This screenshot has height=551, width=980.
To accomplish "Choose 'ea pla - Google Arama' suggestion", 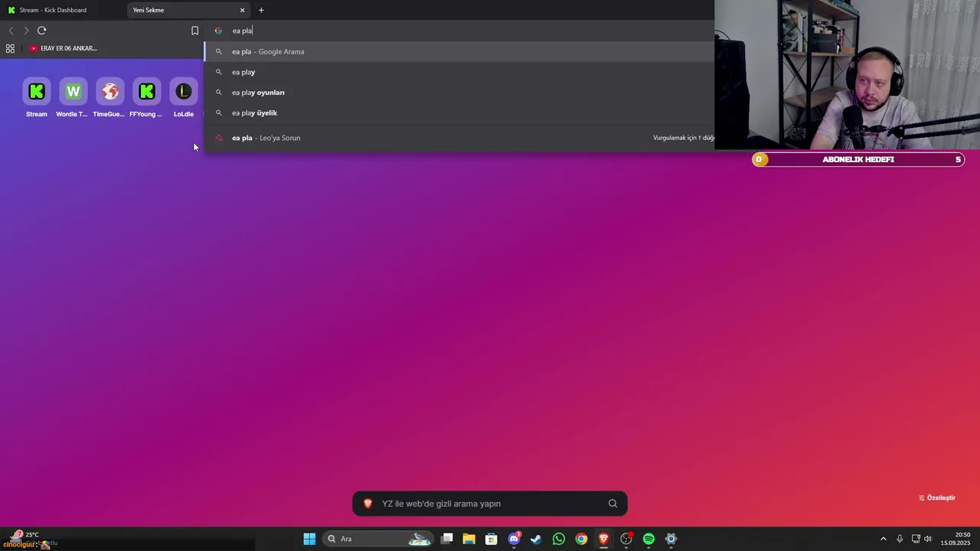I will click(x=459, y=51).
